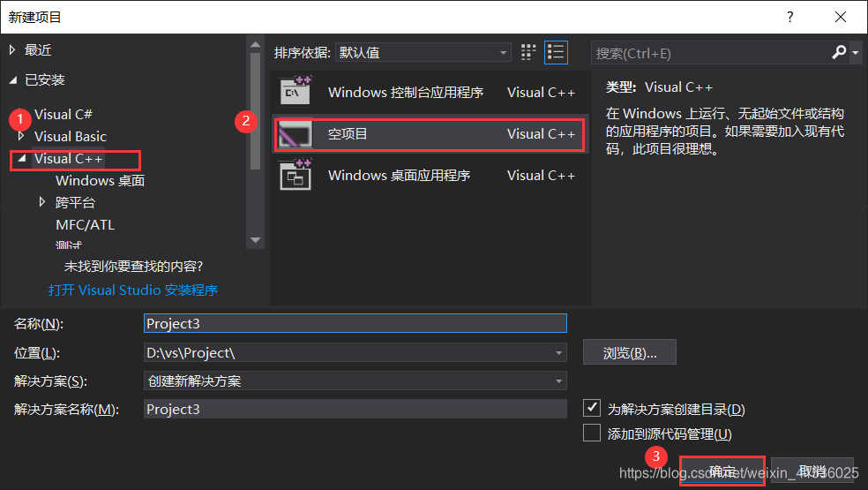Collapse the 已安装 tree node

[x=13, y=80]
